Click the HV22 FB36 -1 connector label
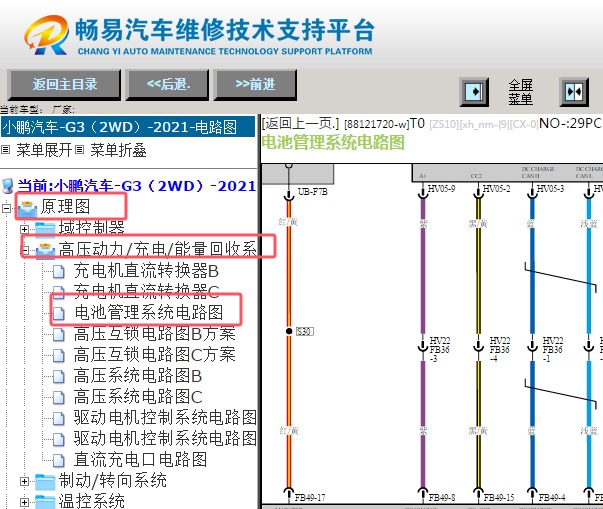Image resolution: width=603 pixels, height=509 pixels. 553,350
